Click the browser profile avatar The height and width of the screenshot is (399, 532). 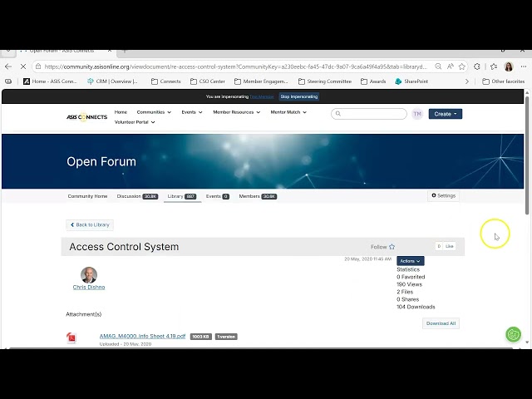pos(508,66)
